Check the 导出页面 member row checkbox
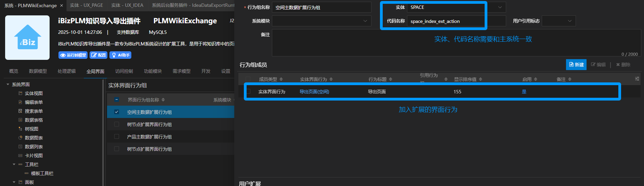 [x=248, y=91]
